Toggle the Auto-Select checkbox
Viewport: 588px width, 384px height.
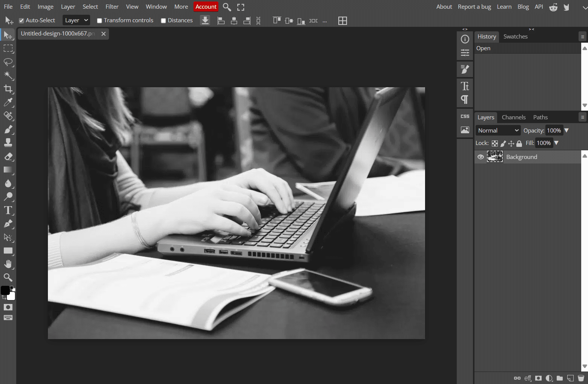pos(21,20)
